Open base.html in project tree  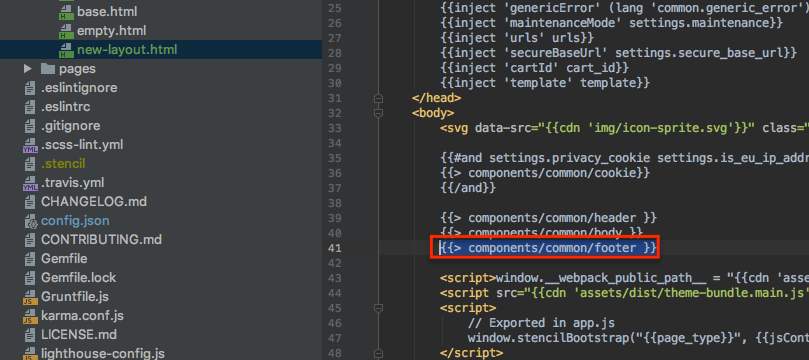pos(107,11)
